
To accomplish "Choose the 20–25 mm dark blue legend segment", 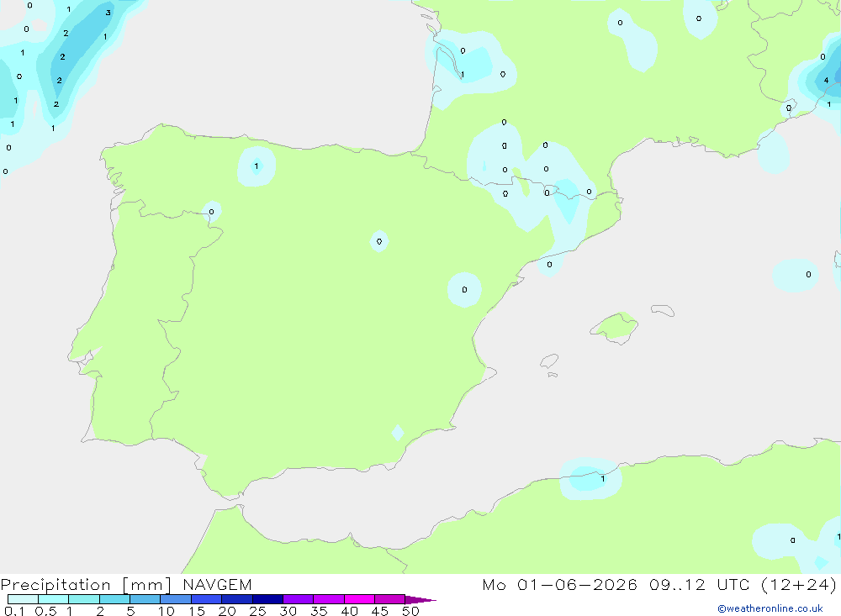I will coord(236,599).
